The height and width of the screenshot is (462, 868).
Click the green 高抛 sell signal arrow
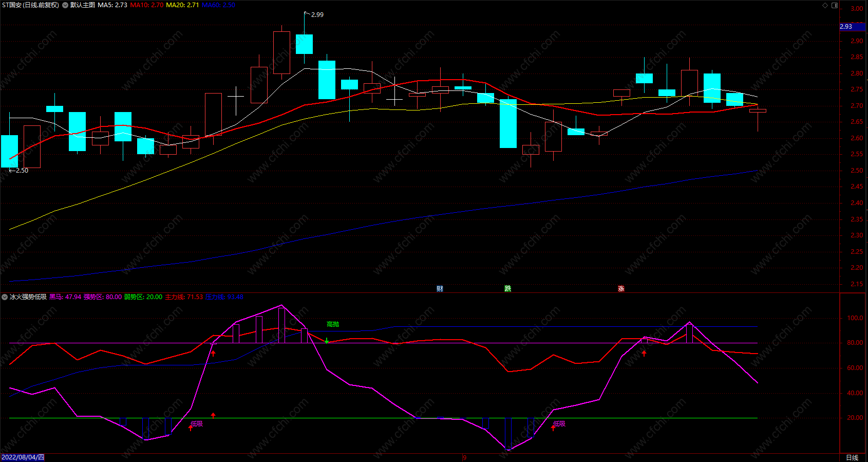point(327,341)
